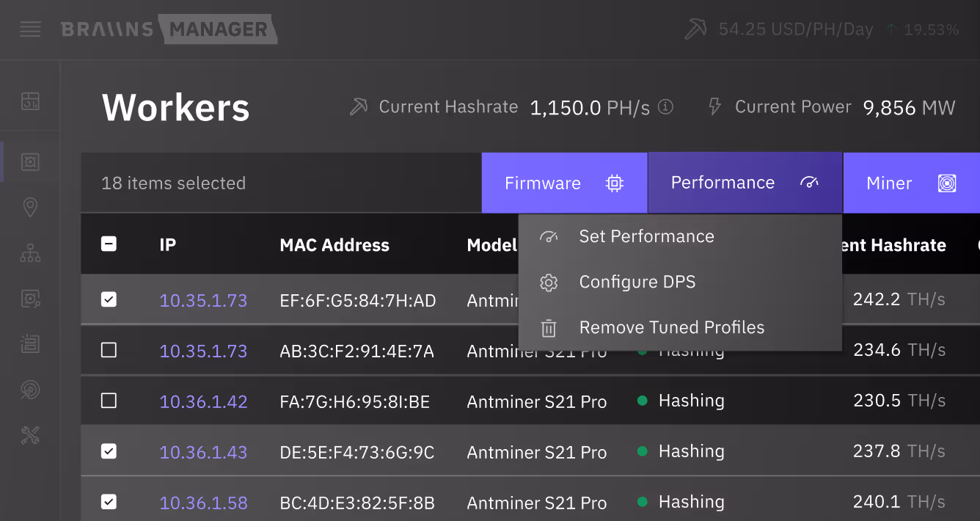The width and height of the screenshot is (980, 521).
Task: Open the 10.36.1.58 worker link
Action: 203,503
